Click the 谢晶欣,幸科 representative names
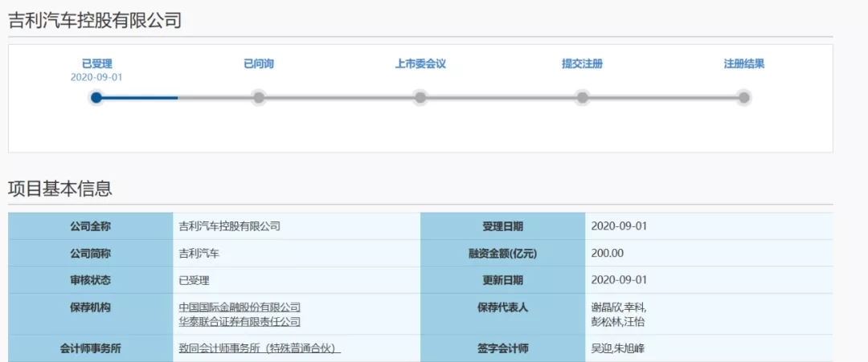Viewport: 868px width, 362px height. click(x=618, y=307)
